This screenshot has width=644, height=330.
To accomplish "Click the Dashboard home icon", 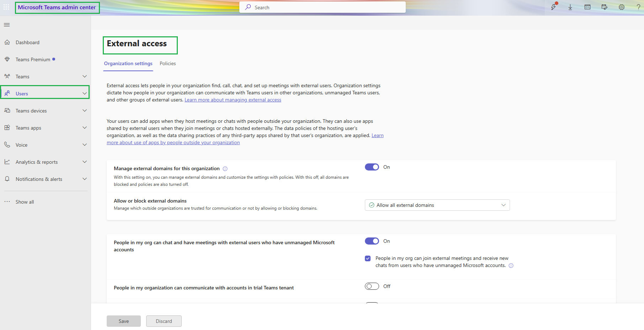I will click(7, 42).
